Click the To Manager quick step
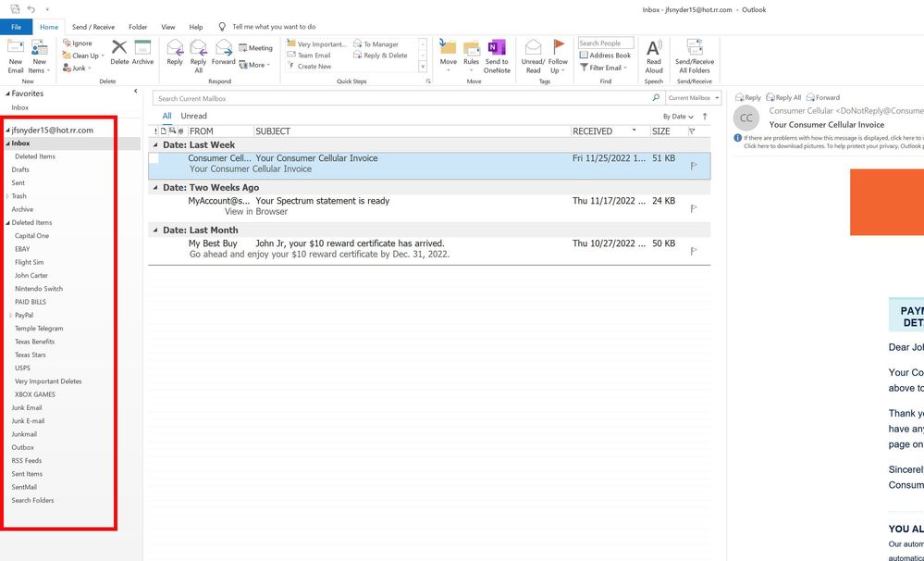The width and height of the screenshot is (924, 561). click(376, 44)
